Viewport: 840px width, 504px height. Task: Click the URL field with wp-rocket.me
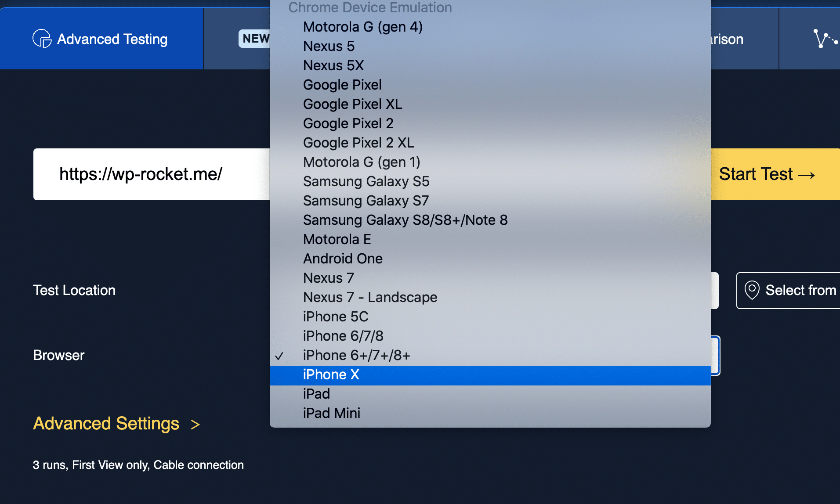pos(152,174)
